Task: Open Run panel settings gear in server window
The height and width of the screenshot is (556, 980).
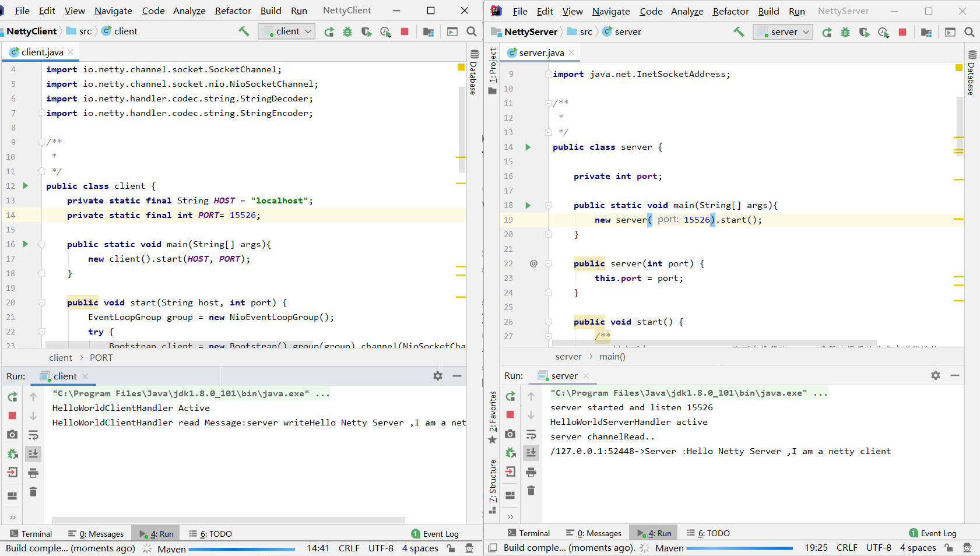Action: (936, 375)
